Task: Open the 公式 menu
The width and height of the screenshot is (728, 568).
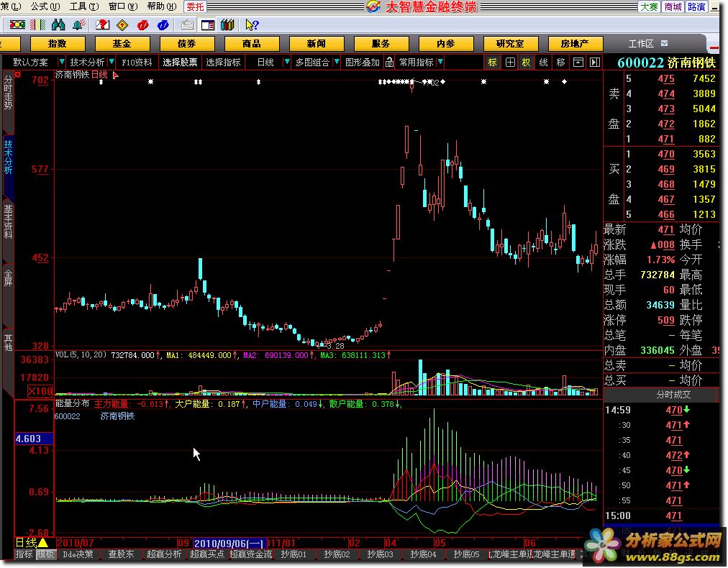Action: point(45,6)
